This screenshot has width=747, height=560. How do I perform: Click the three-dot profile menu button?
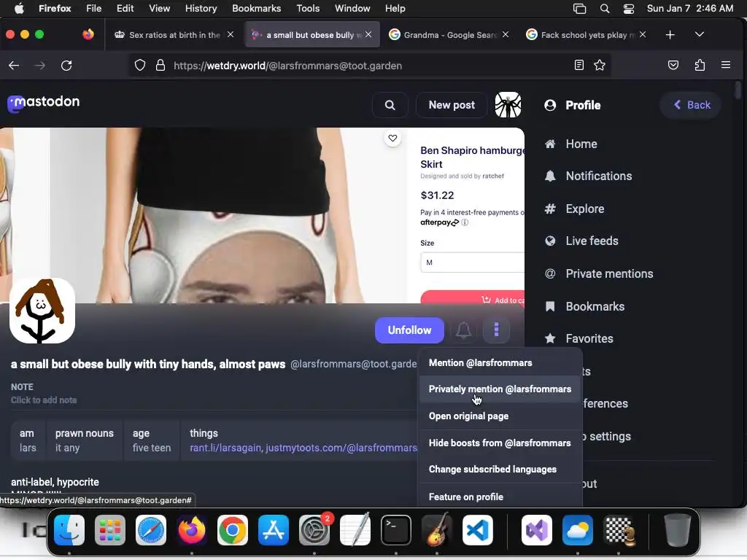pos(496,330)
